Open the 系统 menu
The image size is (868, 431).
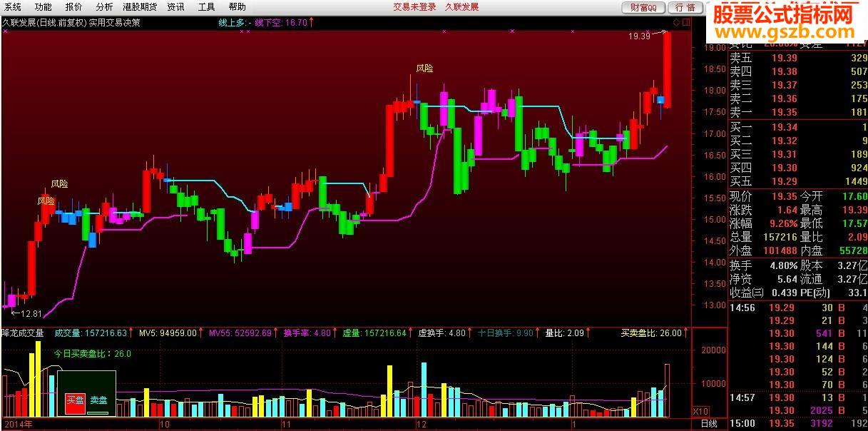pos(13,7)
